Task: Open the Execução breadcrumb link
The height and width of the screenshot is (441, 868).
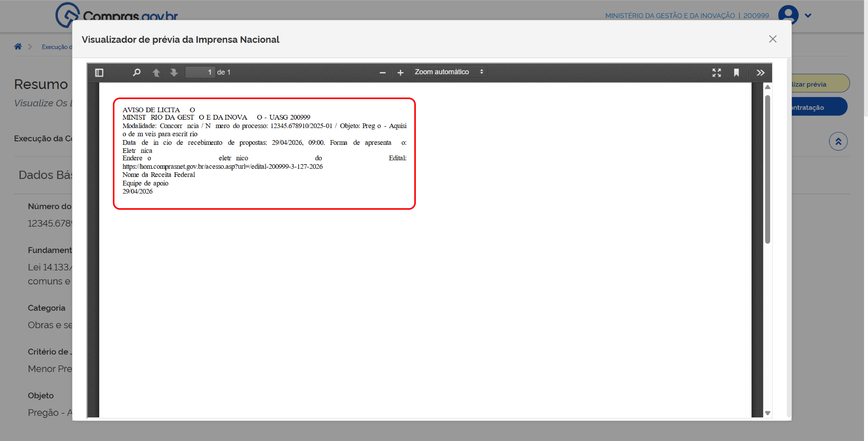Action: pos(57,47)
